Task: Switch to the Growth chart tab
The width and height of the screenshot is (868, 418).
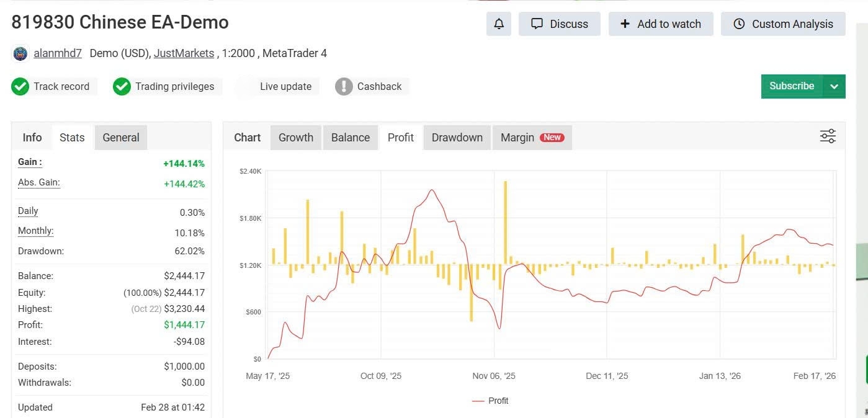Action: (x=295, y=138)
